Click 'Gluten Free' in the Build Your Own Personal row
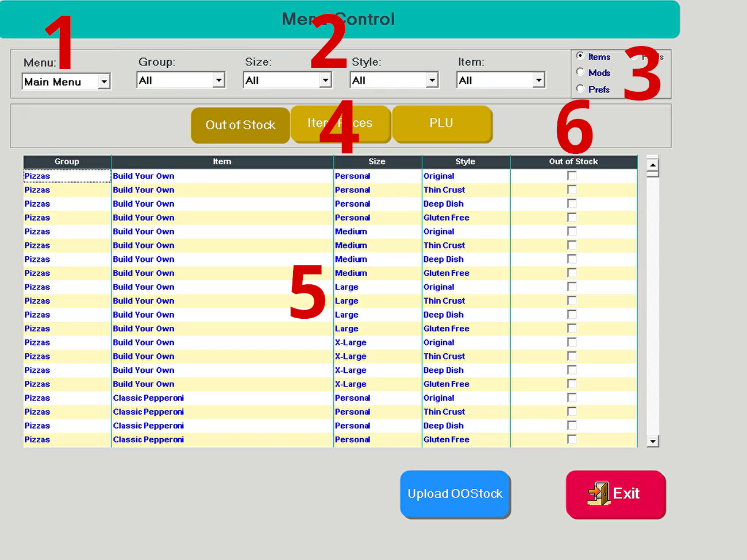747x560 pixels. (x=446, y=218)
